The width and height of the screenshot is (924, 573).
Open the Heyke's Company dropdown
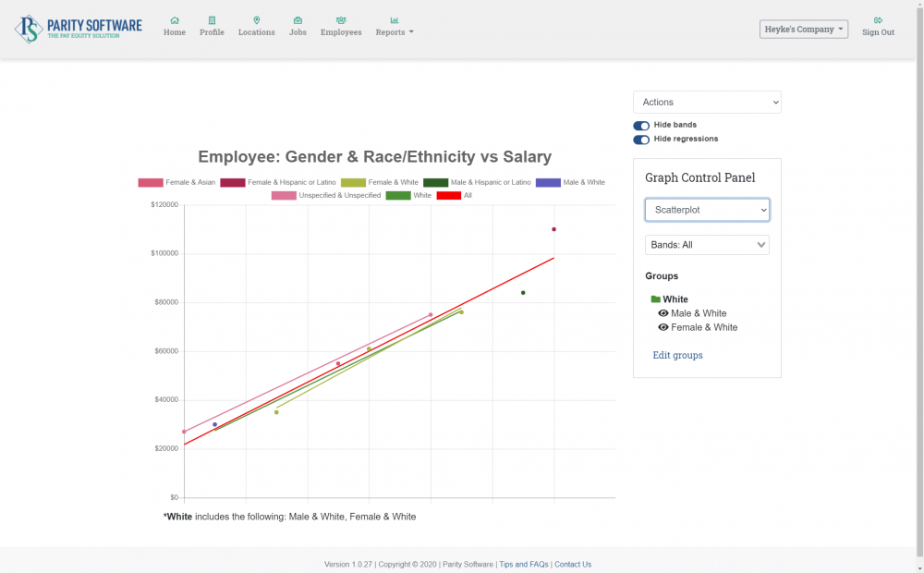point(804,29)
